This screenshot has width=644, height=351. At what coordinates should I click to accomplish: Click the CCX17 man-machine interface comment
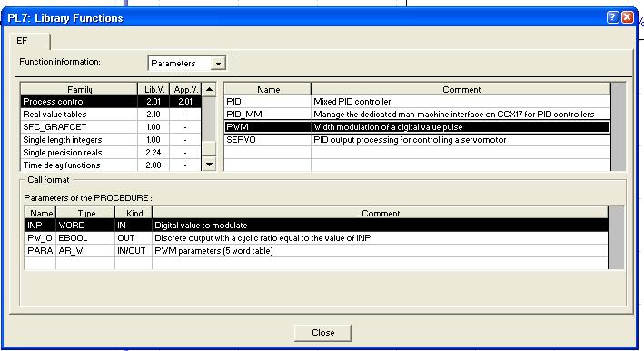coord(454,115)
